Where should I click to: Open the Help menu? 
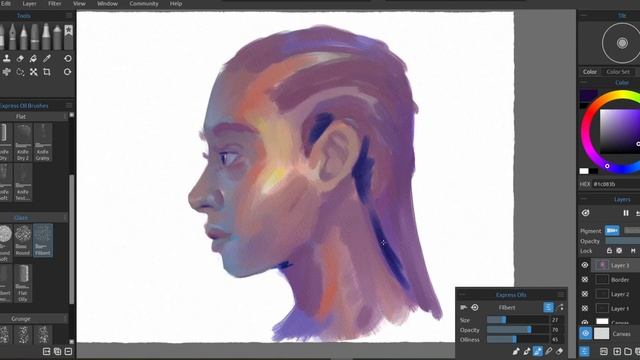[176, 4]
